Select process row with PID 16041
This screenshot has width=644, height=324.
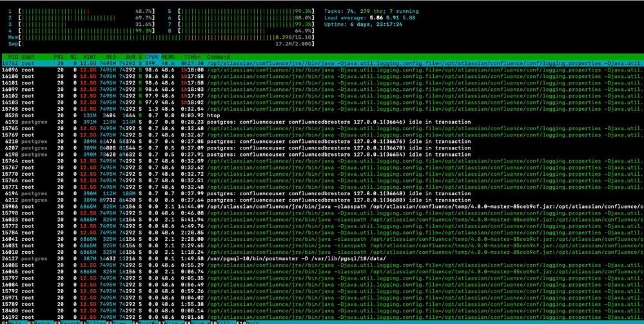(x=322, y=240)
